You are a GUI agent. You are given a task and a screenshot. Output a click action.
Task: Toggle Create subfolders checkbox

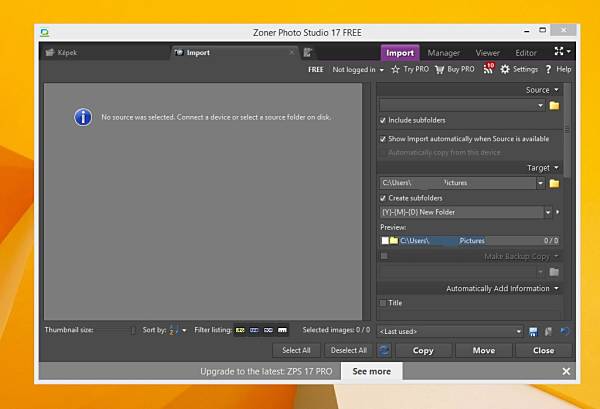click(x=383, y=198)
